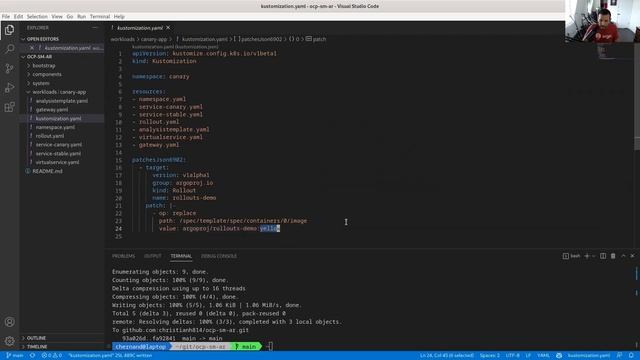Image resolution: width=640 pixels, height=360 pixels.
Task: Expand the OUTLINE section
Action: (x=36, y=338)
